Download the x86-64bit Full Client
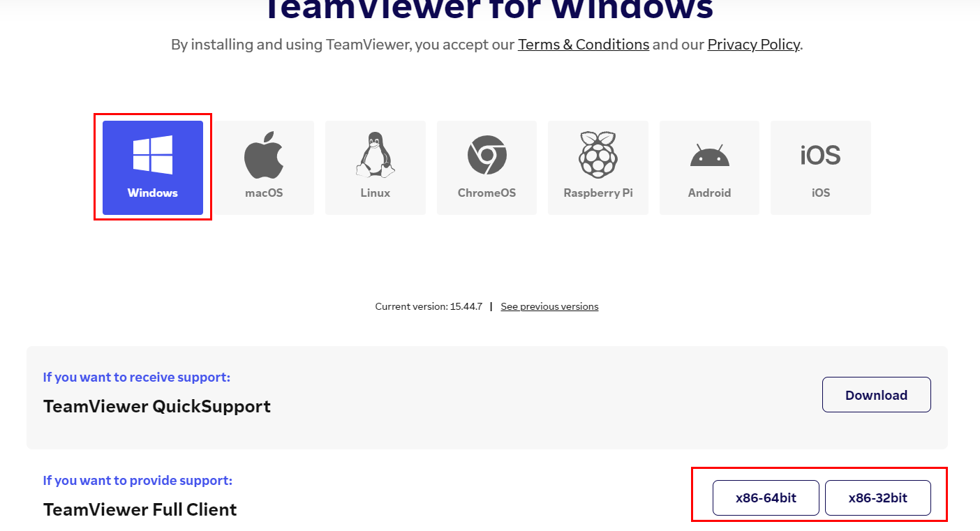The height and width of the screenshot is (531, 980). 766,498
